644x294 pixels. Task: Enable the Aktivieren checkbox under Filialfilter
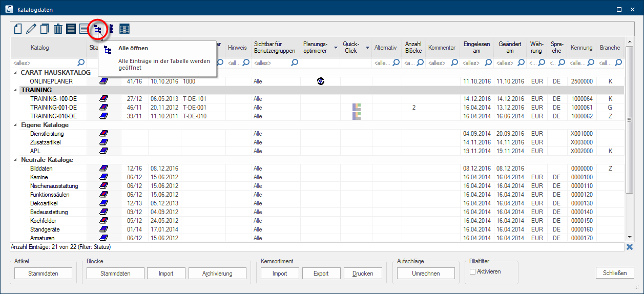472,272
